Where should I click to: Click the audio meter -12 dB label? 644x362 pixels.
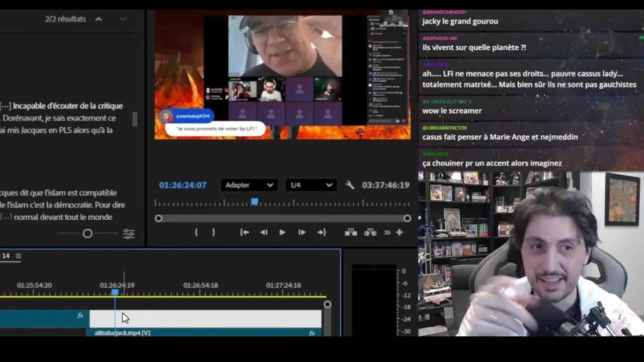click(407, 295)
